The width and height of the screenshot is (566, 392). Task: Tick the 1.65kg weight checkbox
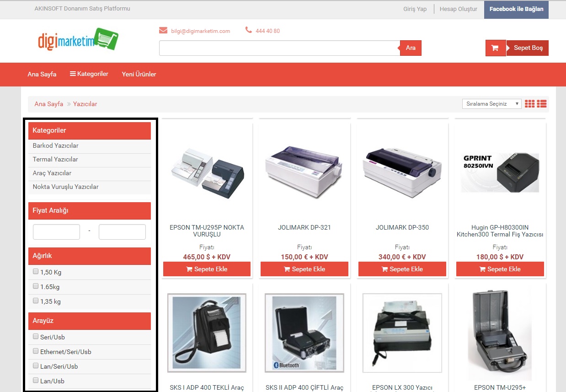pyautogui.click(x=36, y=286)
